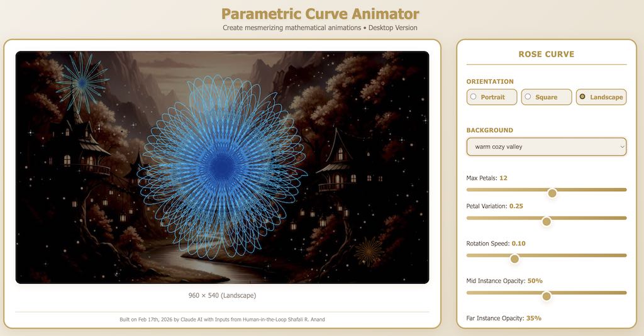Choose the Square orientation option
Viewport: 644px width, 336px height.
coord(528,97)
